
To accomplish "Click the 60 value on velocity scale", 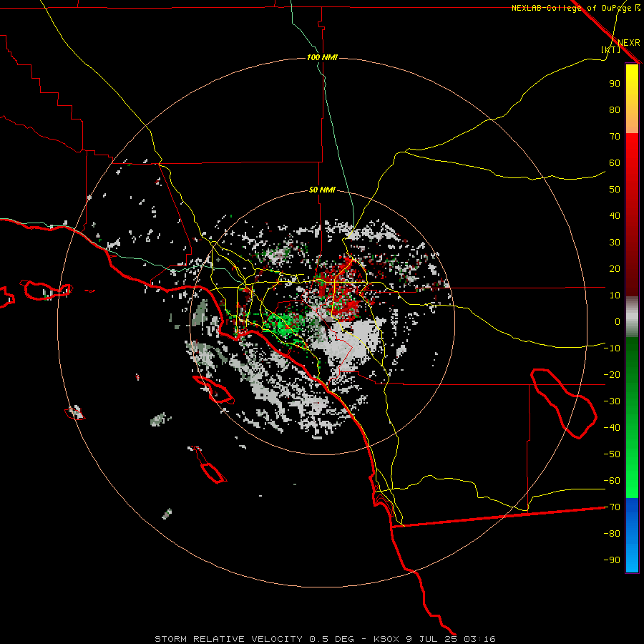I will click(x=615, y=163).
